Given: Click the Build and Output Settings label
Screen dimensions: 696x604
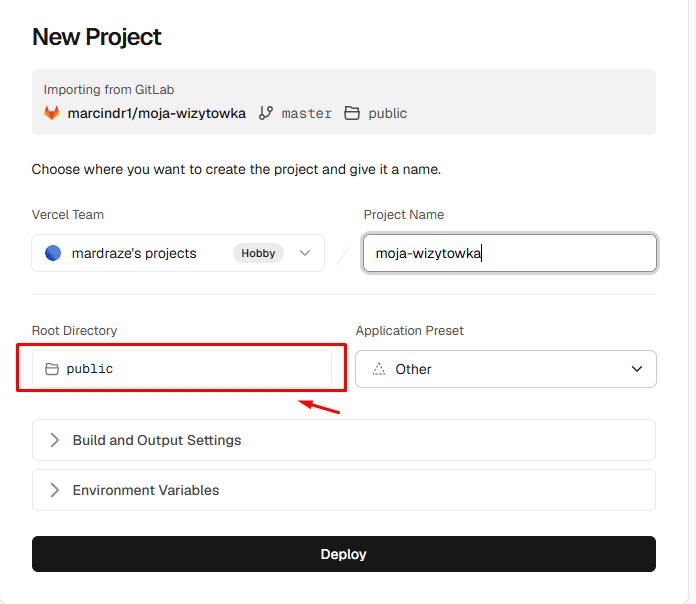Looking at the screenshot, I should [x=157, y=440].
